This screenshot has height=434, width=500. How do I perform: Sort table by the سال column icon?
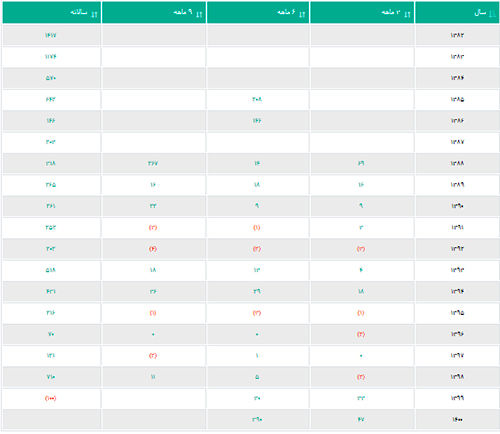point(492,14)
